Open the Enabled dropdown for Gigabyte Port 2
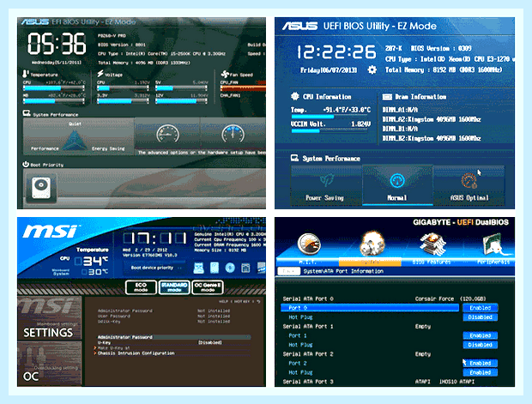The height and width of the screenshot is (404, 532). tap(481, 364)
